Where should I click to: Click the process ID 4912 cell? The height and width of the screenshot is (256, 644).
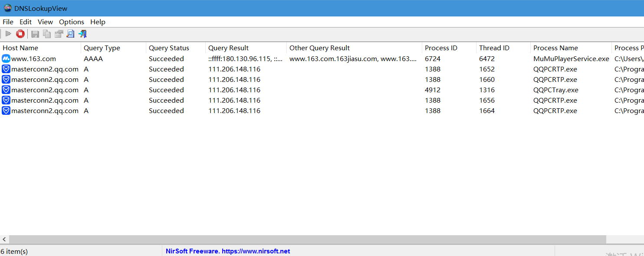[433, 90]
